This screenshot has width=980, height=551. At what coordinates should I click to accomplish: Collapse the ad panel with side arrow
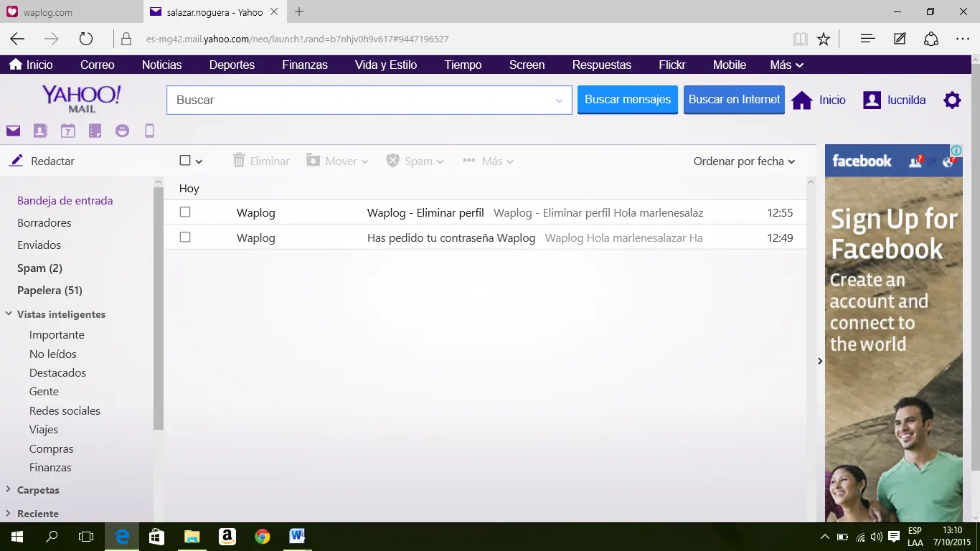(x=820, y=361)
